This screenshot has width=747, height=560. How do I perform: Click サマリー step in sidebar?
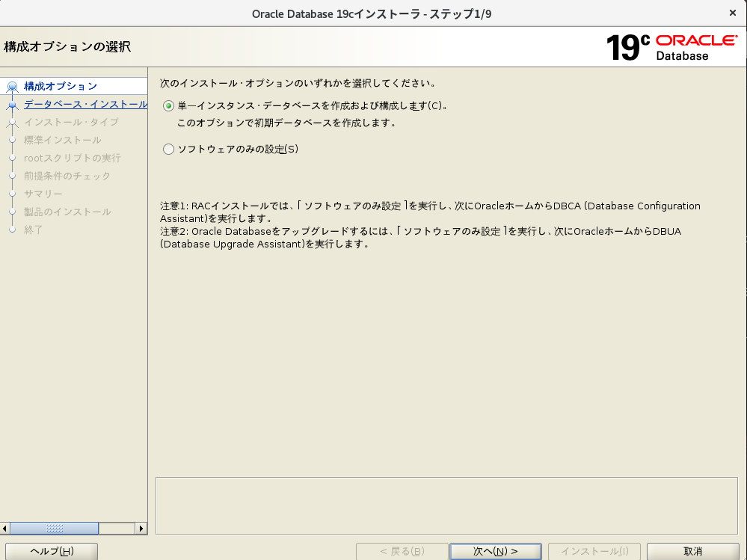click(x=43, y=194)
